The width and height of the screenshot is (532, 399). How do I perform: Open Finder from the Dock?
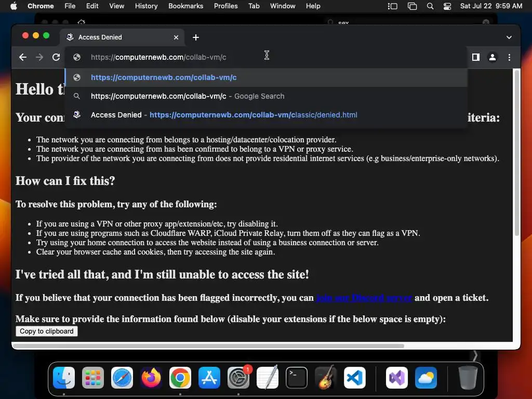[64, 378]
